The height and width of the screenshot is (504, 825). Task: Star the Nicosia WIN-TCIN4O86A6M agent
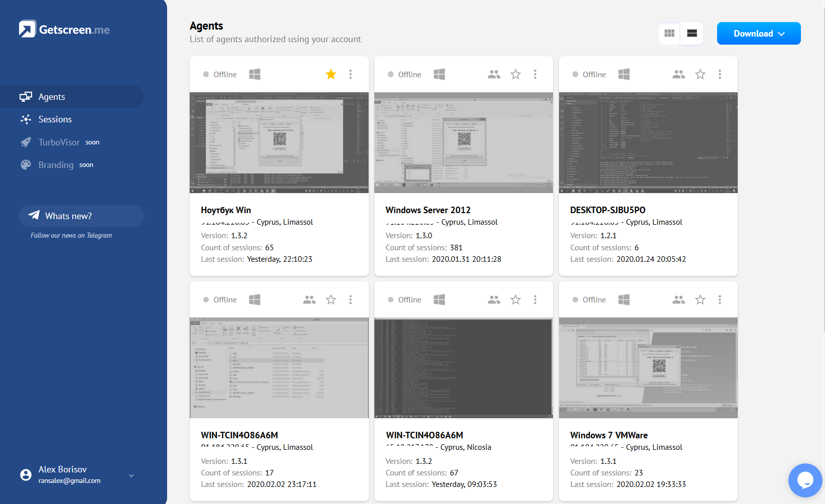[515, 299]
